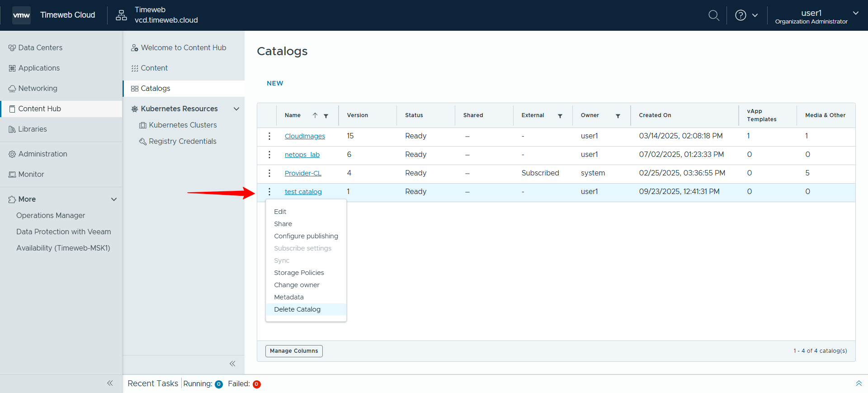Screen dimensions: 868x393
Task: Click the Created On column header
Action: click(655, 115)
